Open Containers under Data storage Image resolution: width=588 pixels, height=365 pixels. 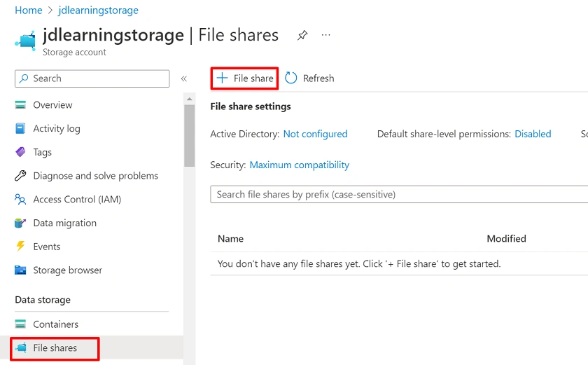click(56, 324)
